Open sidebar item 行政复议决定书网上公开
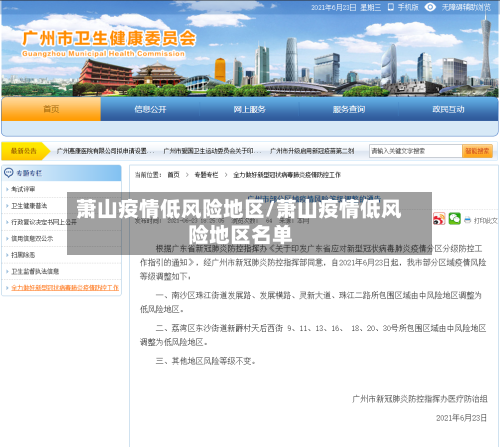This screenshot has width=500, height=447. click(x=44, y=222)
